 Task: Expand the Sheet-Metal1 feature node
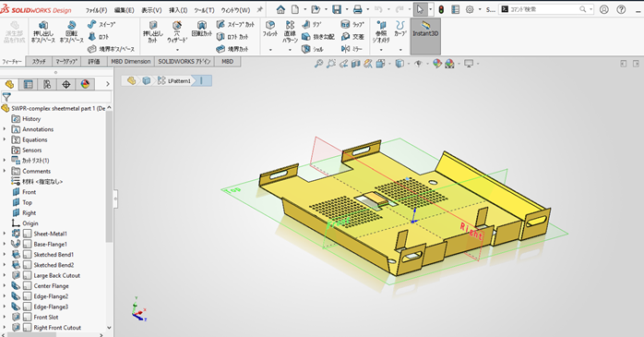pos(5,234)
